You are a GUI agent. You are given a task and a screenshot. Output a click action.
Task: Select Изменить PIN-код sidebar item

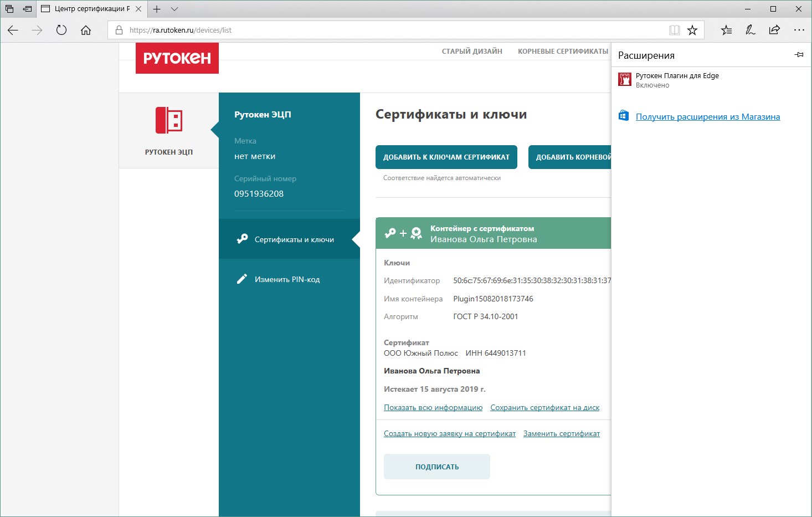[289, 279]
